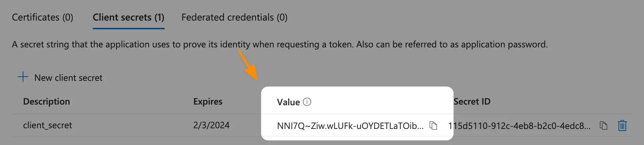644x145 pixels.
Task: Click the "Also can be referred" sentence
Action: 451,45
